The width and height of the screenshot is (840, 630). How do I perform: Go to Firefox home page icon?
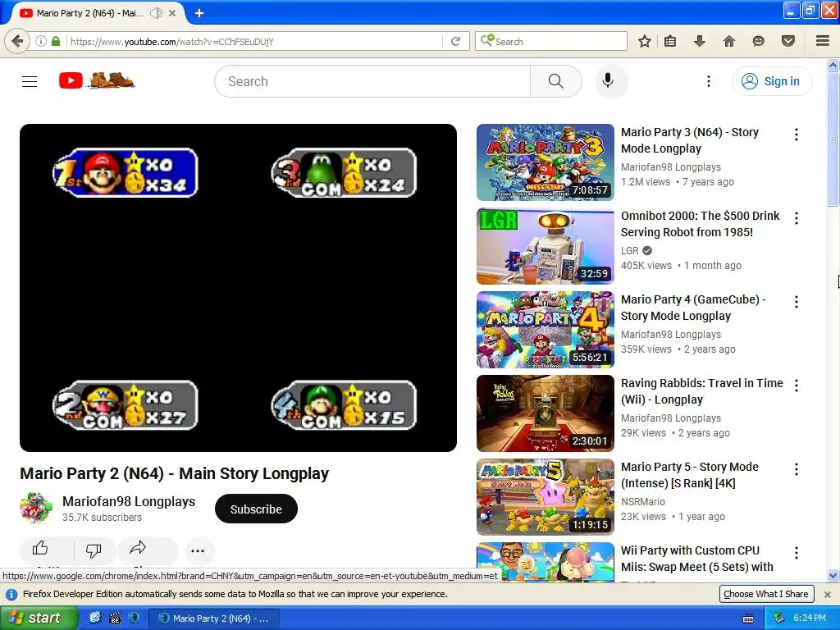tap(728, 41)
